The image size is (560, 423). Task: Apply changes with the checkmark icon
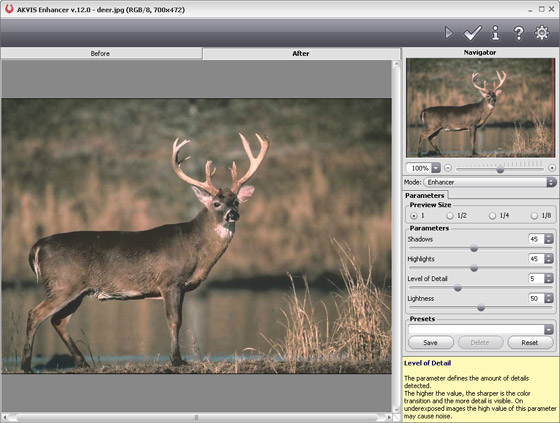[472, 33]
